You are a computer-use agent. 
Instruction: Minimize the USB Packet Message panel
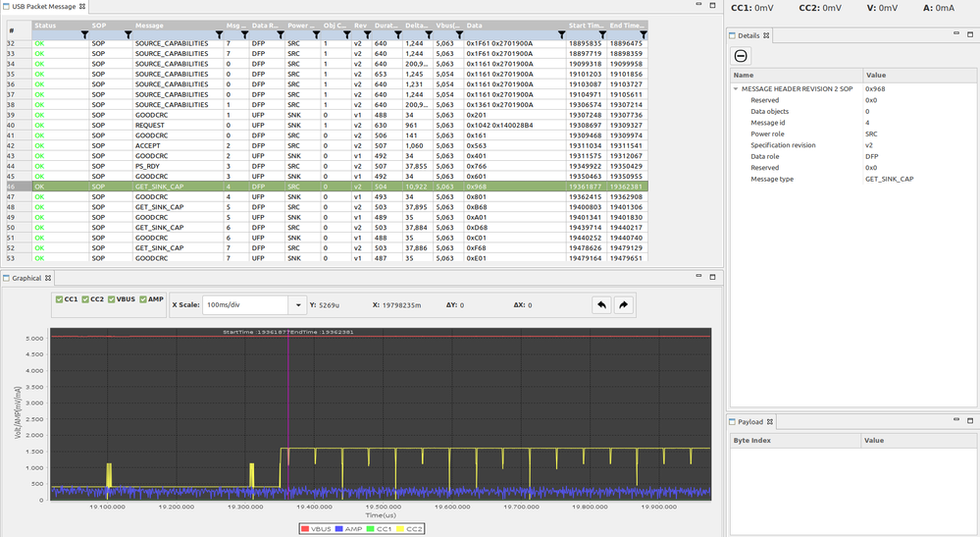tap(698, 4)
